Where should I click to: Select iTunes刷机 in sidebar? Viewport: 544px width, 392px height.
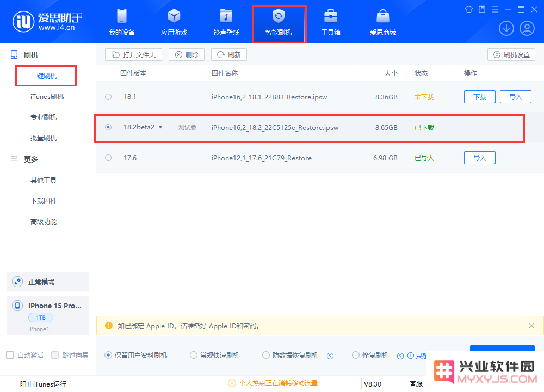click(47, 97)
